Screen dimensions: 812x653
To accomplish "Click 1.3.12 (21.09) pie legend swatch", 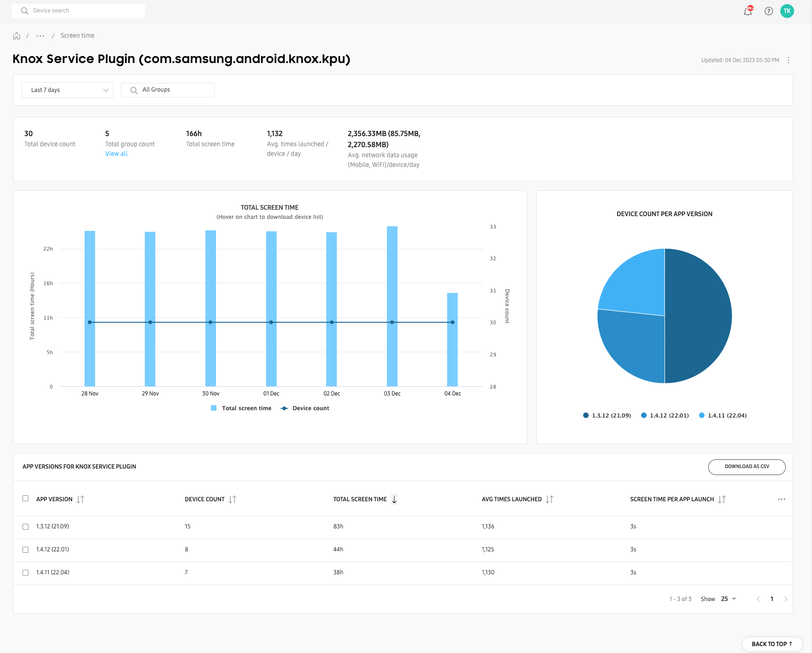I will (586, 415).
